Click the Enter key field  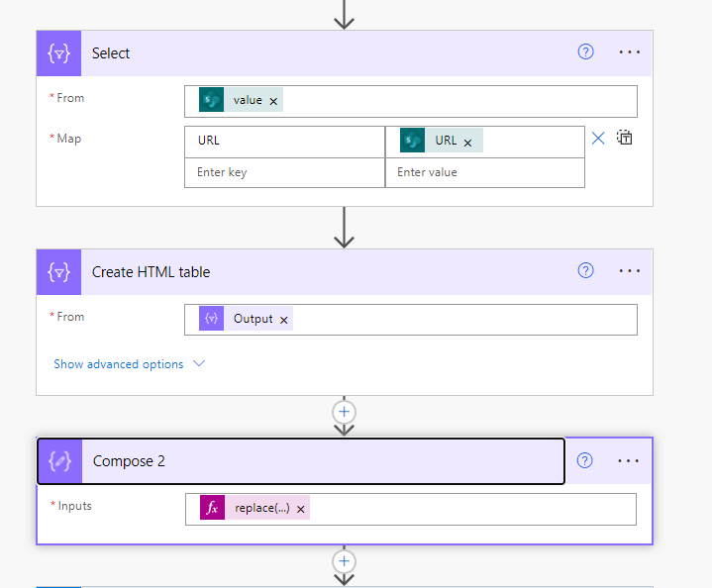pos(285,172)
